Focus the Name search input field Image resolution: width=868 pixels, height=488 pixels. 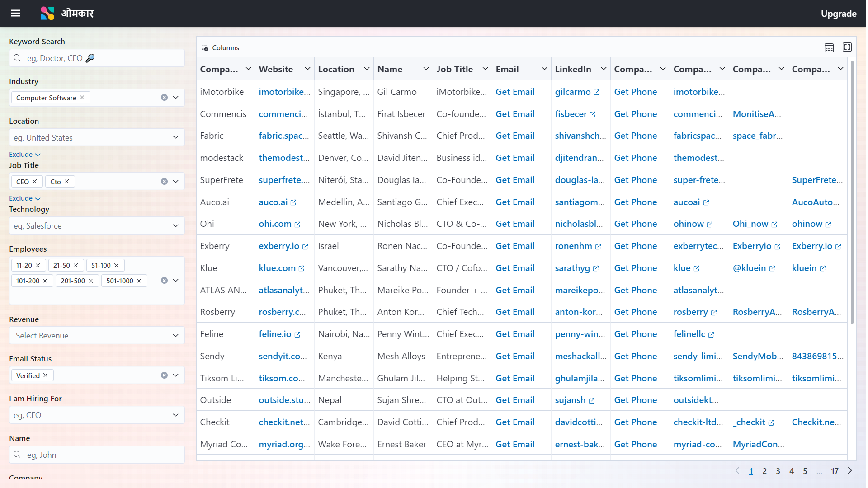97,455
